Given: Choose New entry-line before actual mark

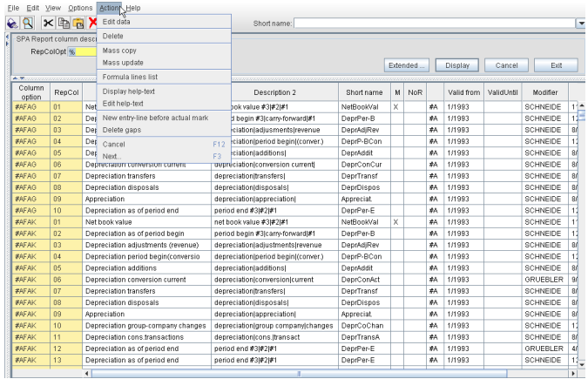Looking at the screenshot, I should tap(164, 118).
